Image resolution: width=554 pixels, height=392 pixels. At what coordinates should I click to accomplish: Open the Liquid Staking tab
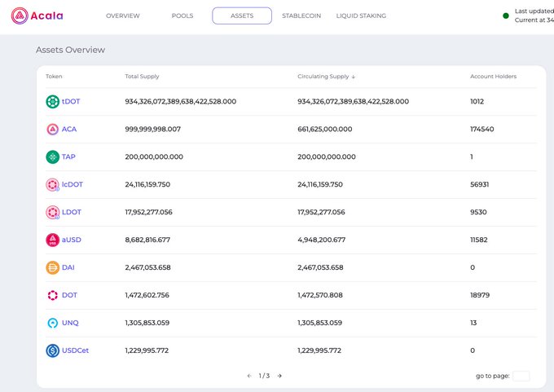tap(361, 16)
